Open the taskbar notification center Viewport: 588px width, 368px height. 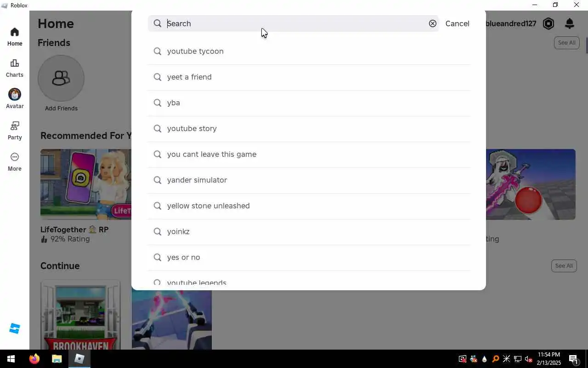(x=574, y=359)
